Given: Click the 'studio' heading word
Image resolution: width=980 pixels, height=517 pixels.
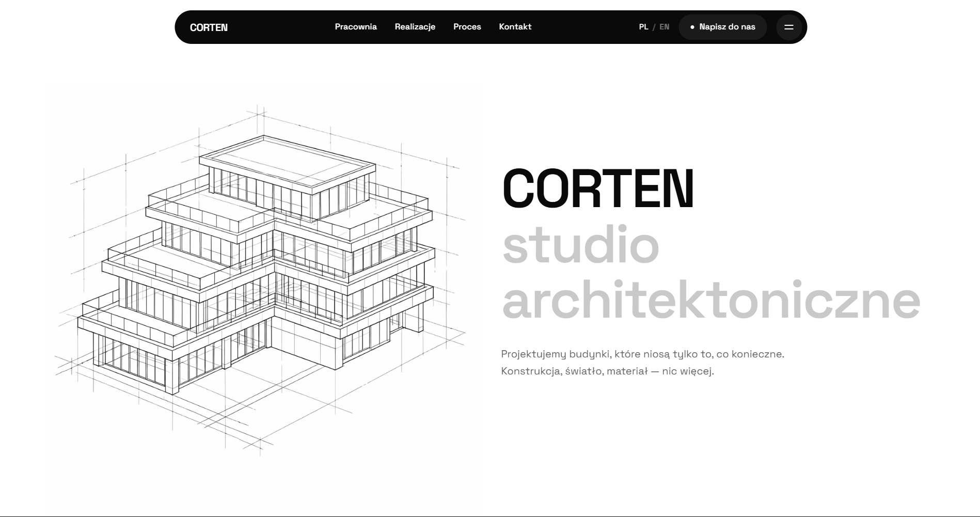Looking at the screenshot, I should click(x=581, y=244).
